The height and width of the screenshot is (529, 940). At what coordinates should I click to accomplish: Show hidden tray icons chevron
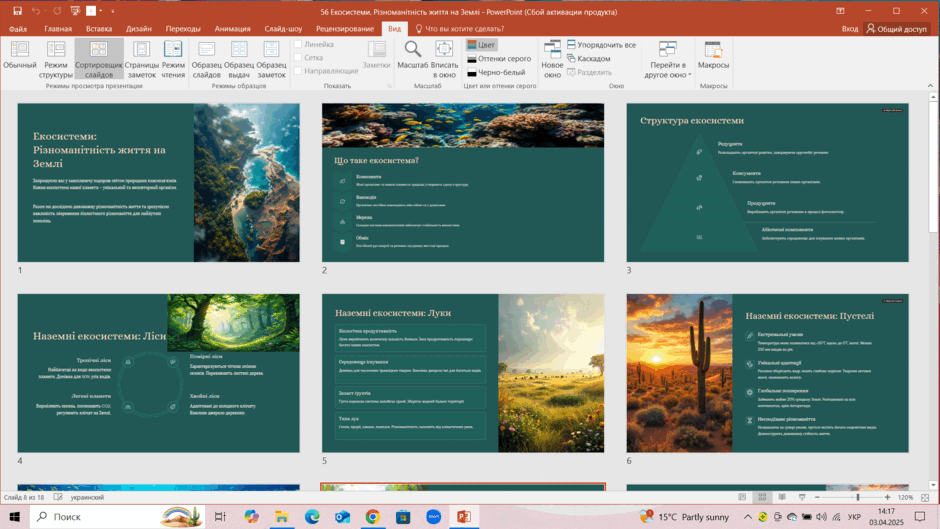pos(748,516)
